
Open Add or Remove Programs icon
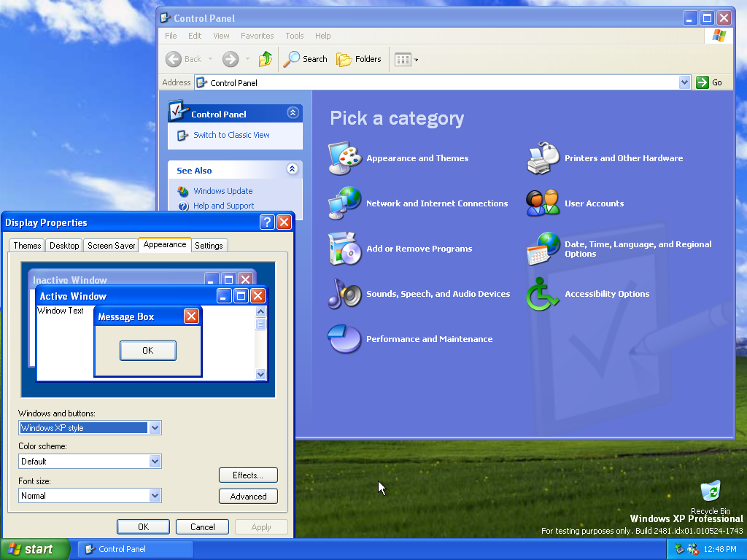345,249
